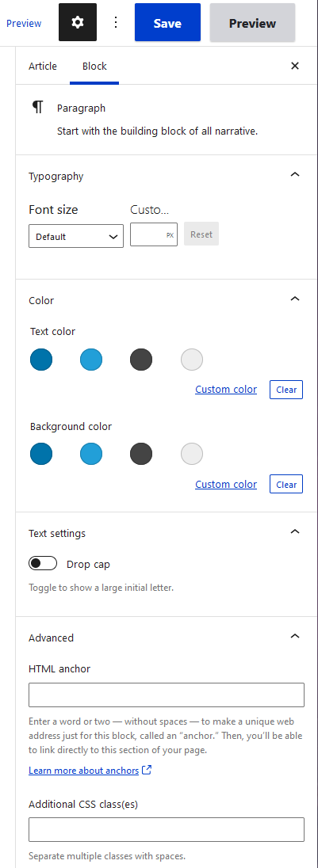Click the HTML anchor input field
The width and height of the screenshot is (318, 868).
point(167,695)
